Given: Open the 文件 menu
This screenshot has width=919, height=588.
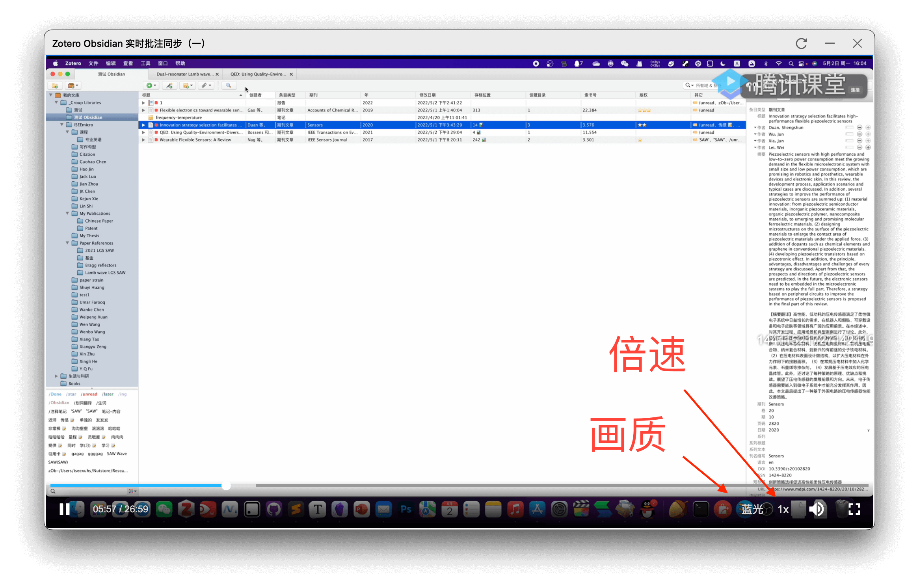Looking at the screenshot, I should point(93,63).
